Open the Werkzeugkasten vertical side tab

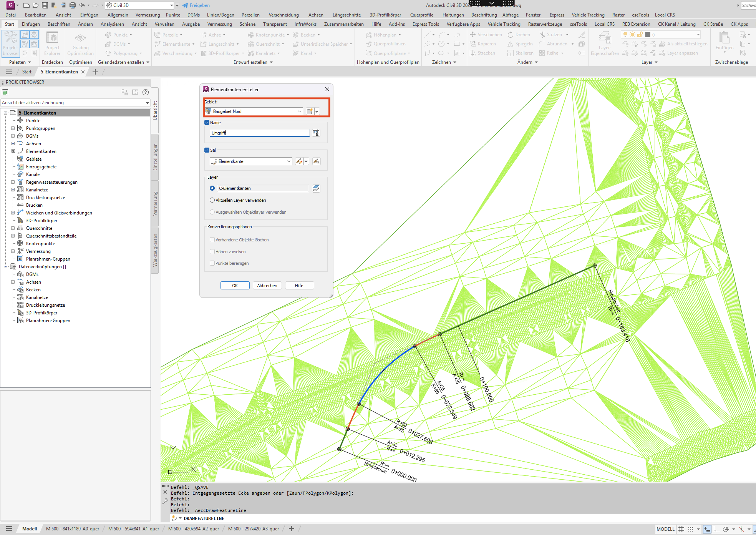click(x=155, y=250)
